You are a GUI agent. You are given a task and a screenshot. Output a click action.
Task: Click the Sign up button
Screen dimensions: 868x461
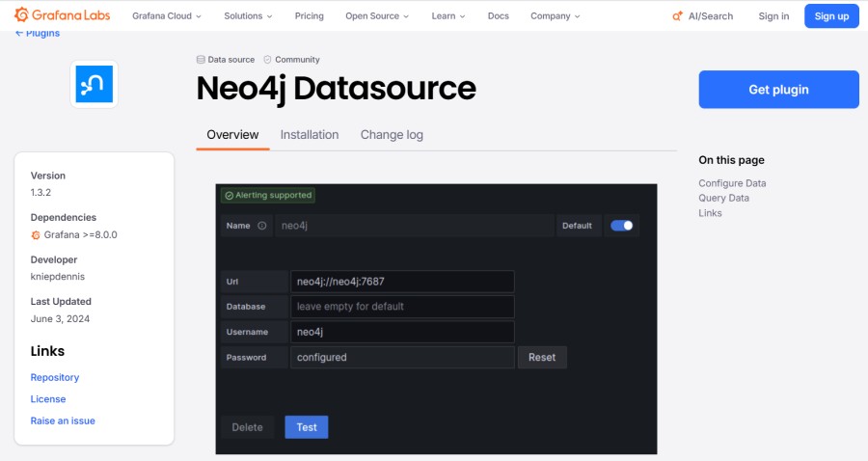coord(831,16)
